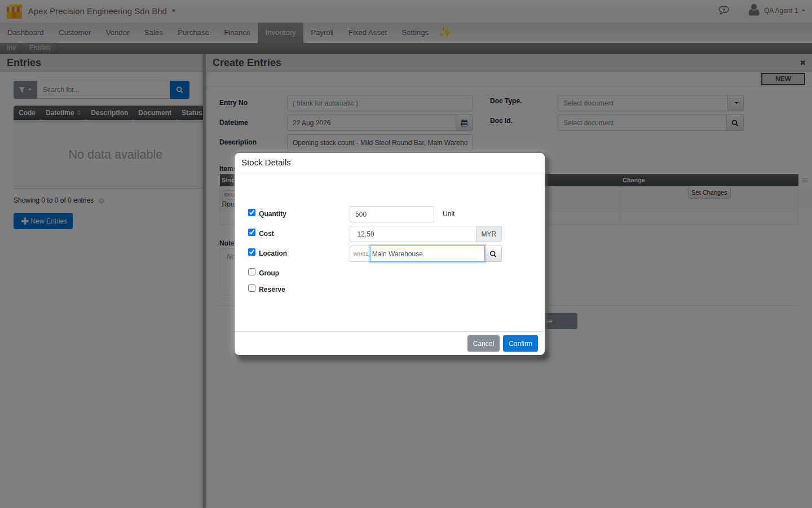The width and height of the screenshot is (812, 508).
Task: Select the Inventory tab
Action: [280, 33]
